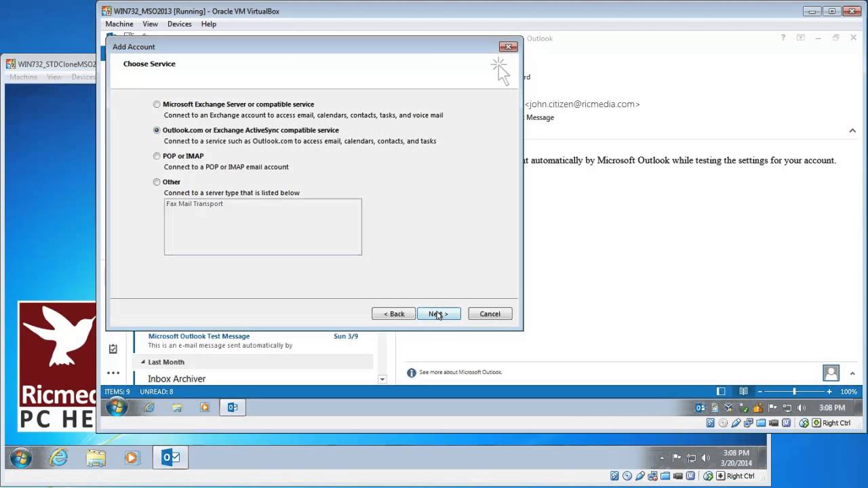Open Machine menu of WIN732_MSO2013 VM window
Screen dimensions: 868x488
[119, 24]
